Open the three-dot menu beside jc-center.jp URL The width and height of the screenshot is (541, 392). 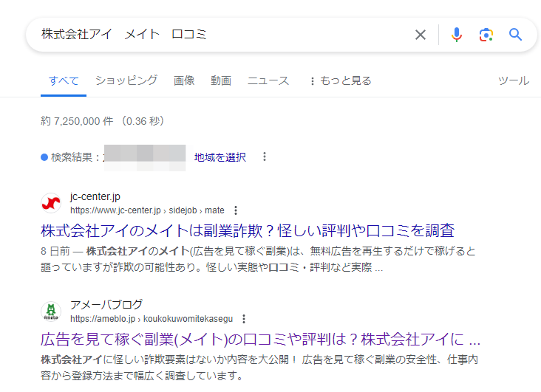235,210
